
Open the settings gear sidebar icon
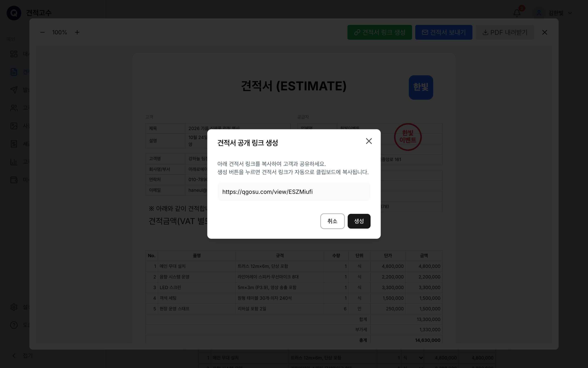click(14, 307)
